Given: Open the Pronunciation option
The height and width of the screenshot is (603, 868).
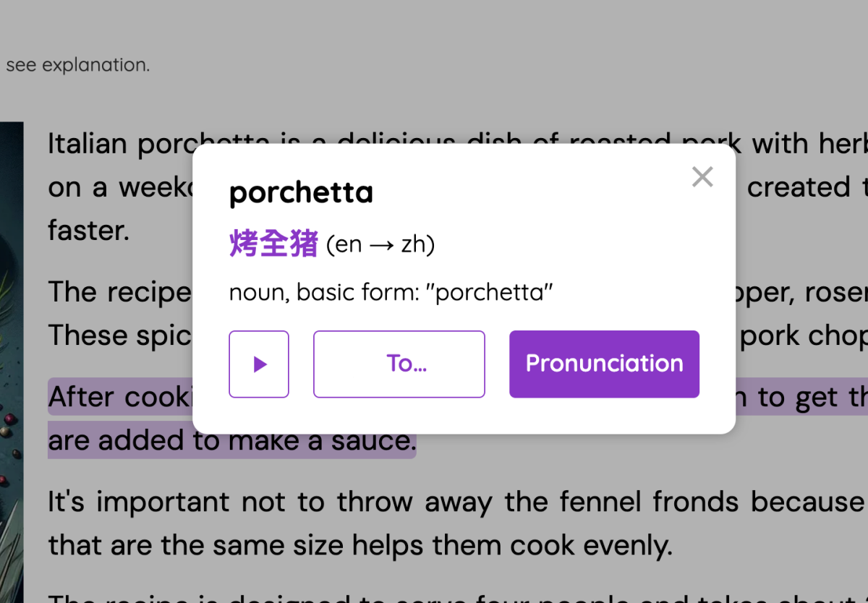Looking at the screenshot, I should point(604,364).
